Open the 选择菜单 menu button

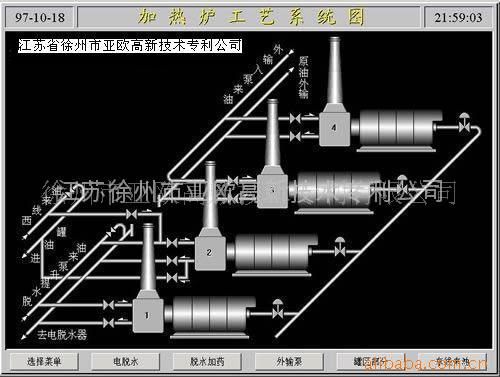point(44,361)
